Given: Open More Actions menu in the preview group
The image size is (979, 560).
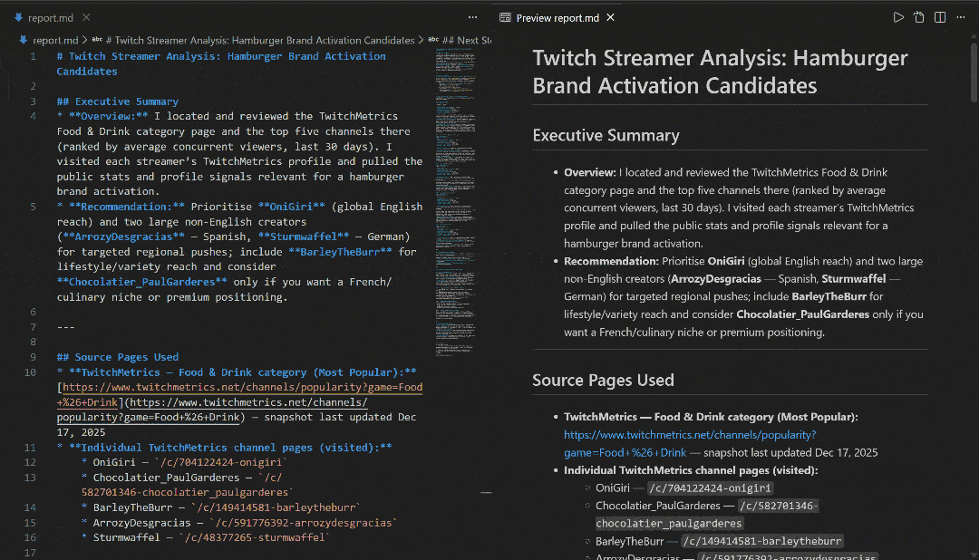Looking at the screenshot, I should pos(963,17).
